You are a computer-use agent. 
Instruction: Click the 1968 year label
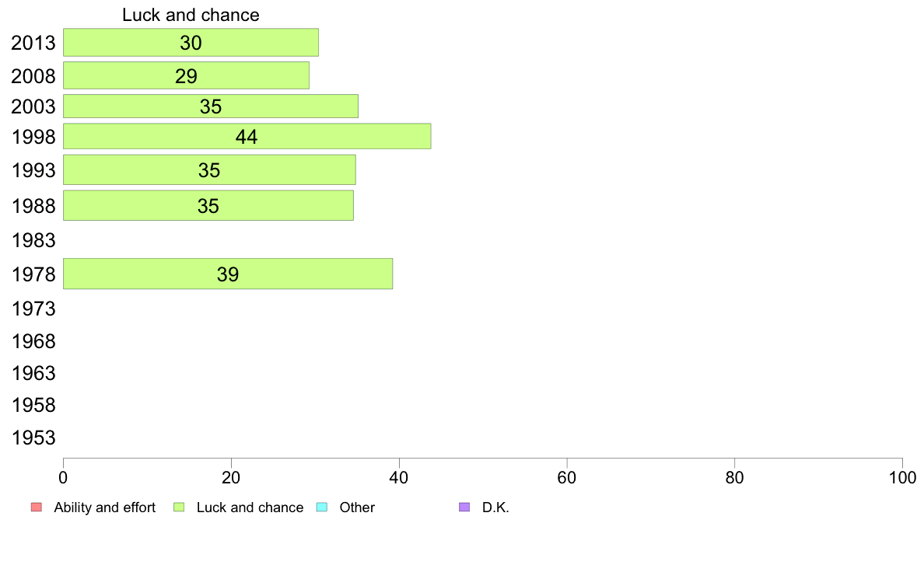pyautogui.click(x=33, y=341)
